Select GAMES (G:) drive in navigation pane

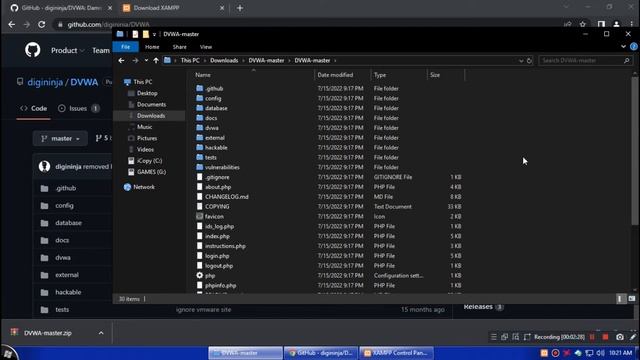(x=151, y=172)
